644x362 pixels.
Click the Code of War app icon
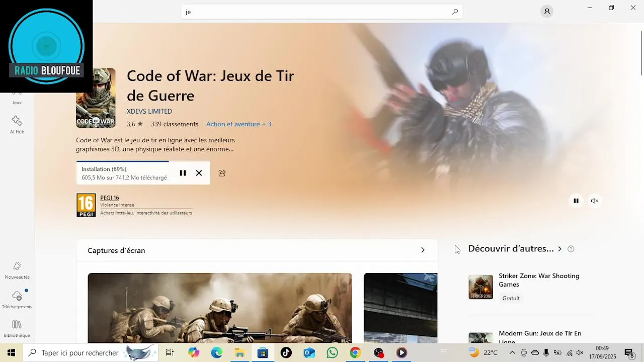tap(96, 98)
